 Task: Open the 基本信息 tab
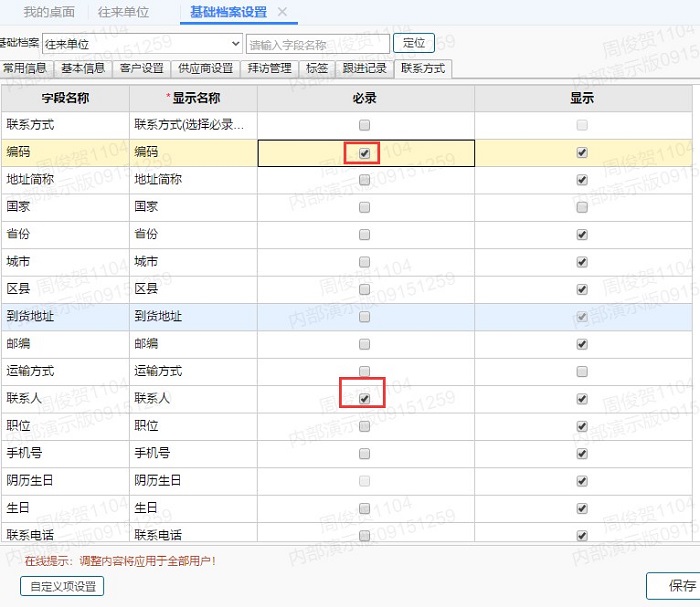tap(83, 69)
